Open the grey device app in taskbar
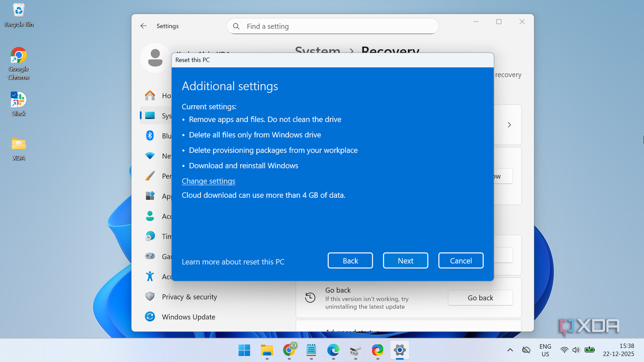This screenshot has width=644, height=362. (x=355, y=350)
